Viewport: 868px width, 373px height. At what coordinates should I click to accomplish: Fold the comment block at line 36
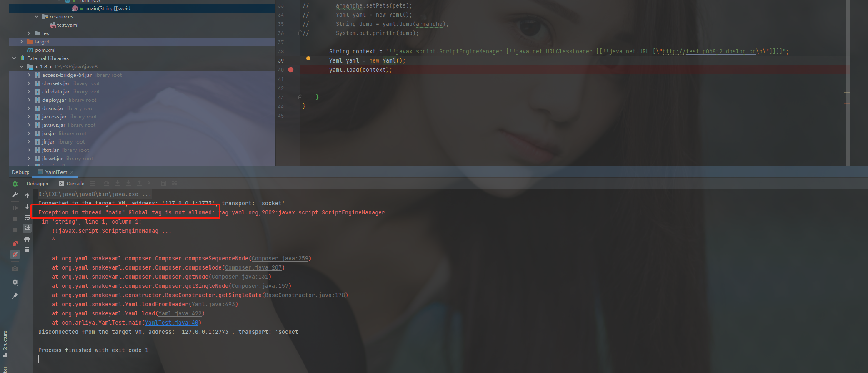(x=300, y=33)
